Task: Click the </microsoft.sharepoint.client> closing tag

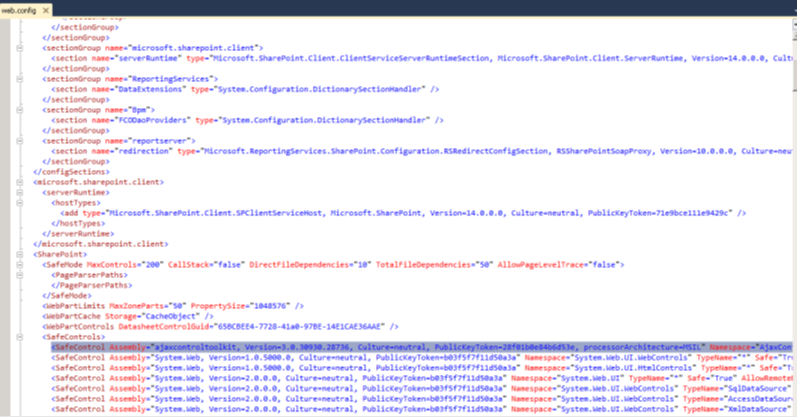Action: point(101,244)
